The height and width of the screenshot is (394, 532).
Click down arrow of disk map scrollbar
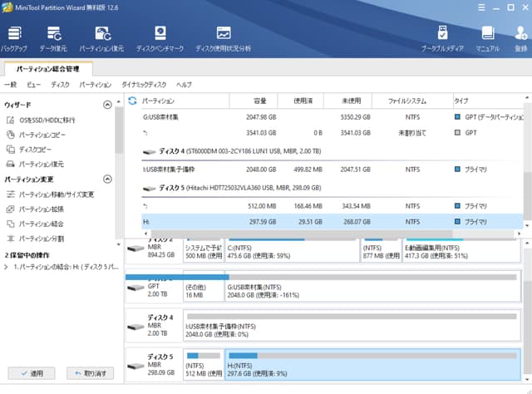pyautogui.click(x=527, y=379)
